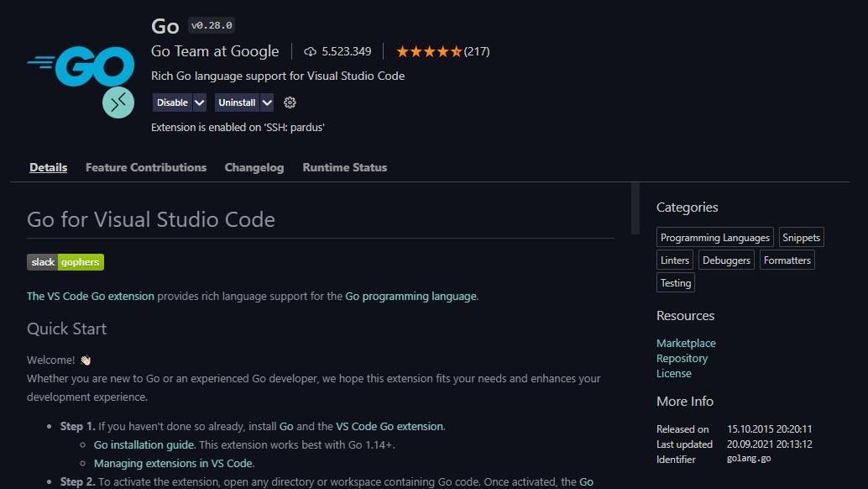Viewport: 868px width, 489px height.
Task: Open the Marketplace resource link
Action: pos(686,344)
